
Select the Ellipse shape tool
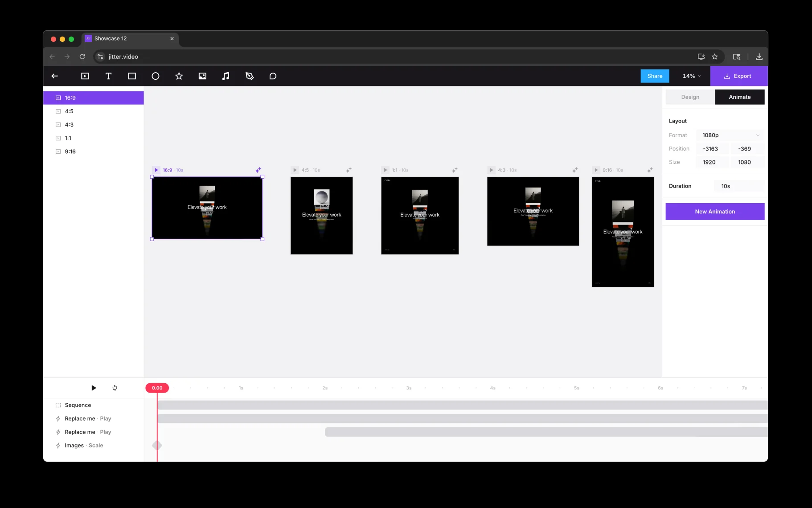156,76
